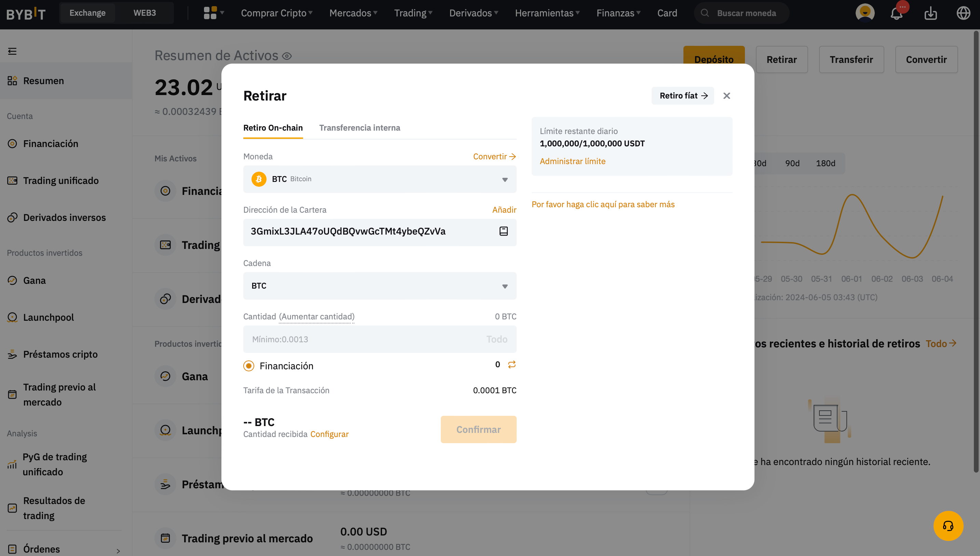Click the download app icon
This screenshot has width=980, height=556.
click(x=930, y=13)
